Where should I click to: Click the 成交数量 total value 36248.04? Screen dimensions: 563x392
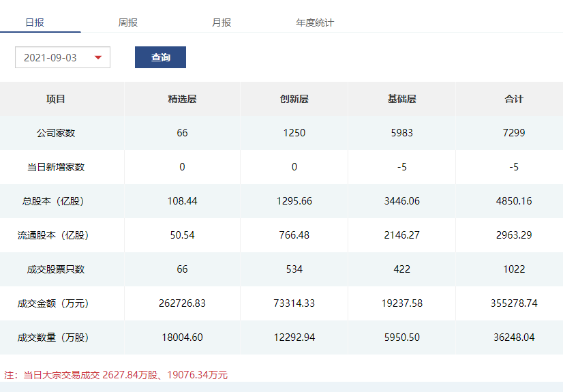click(x=514, y=337)
